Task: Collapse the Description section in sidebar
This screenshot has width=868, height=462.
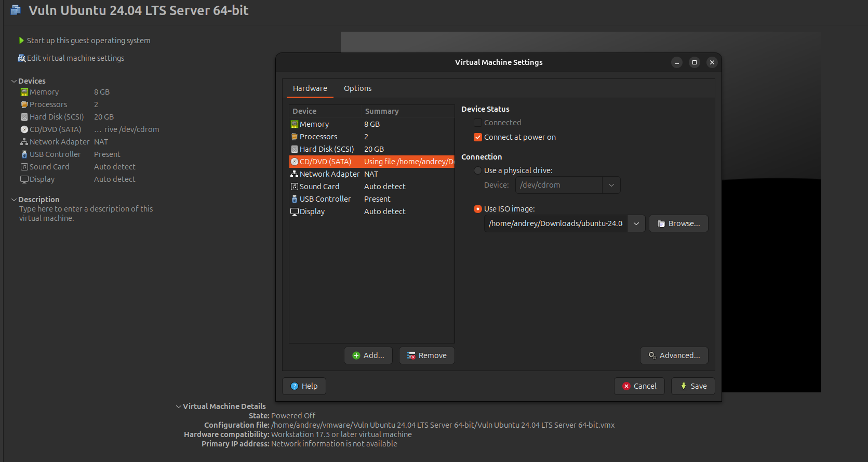Action: (14, 200)
